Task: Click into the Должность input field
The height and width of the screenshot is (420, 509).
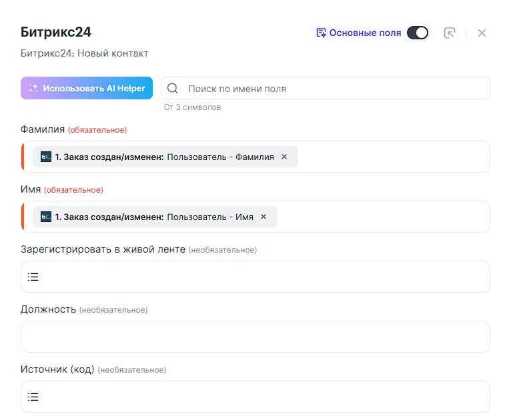Action: (x=255, y=337)
